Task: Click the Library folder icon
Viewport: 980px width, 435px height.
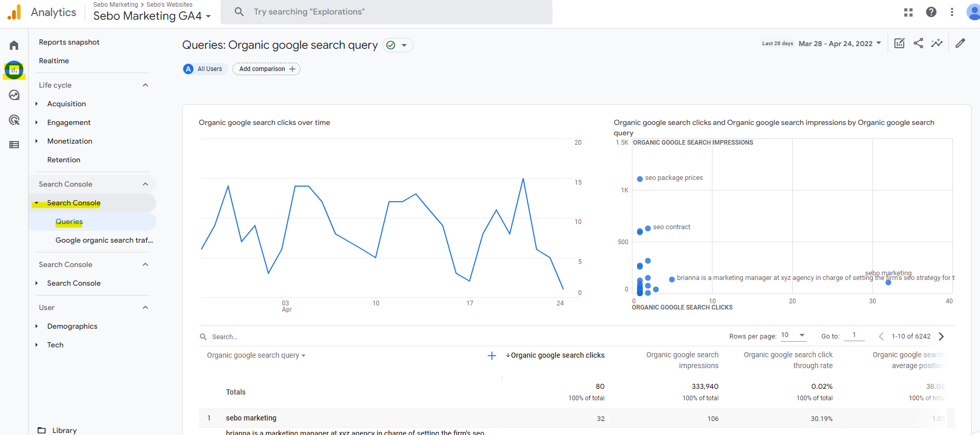Action: pyautogui.click(x=42, y=430)
